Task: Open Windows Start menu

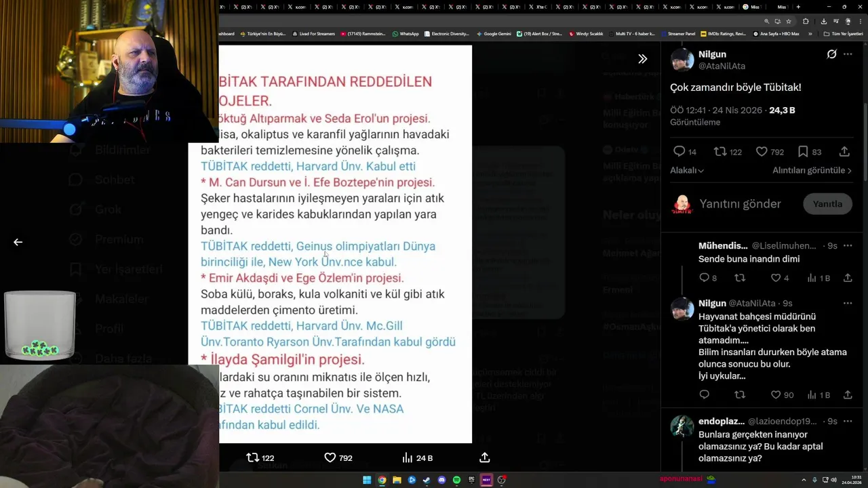Action: tap(367, 480)
